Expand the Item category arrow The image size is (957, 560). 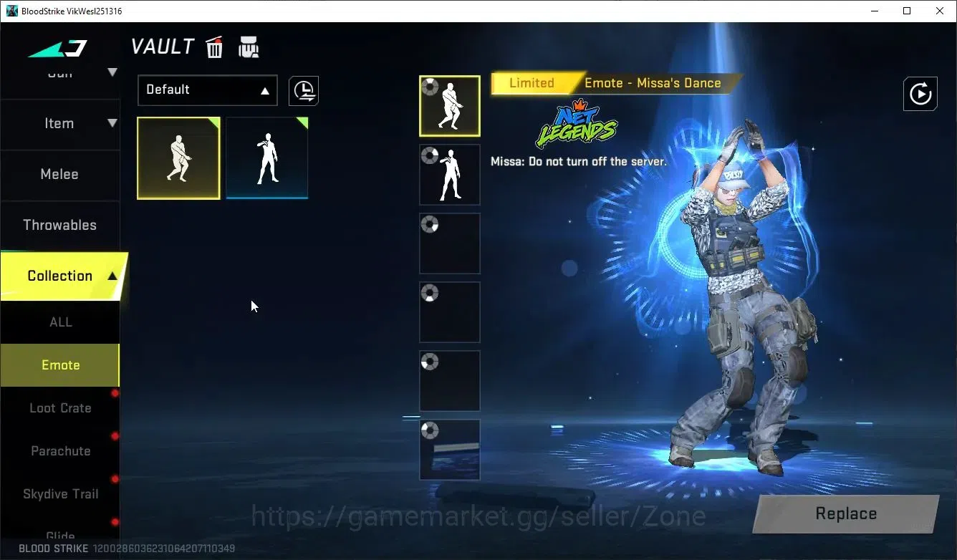[x=112, y=123]
